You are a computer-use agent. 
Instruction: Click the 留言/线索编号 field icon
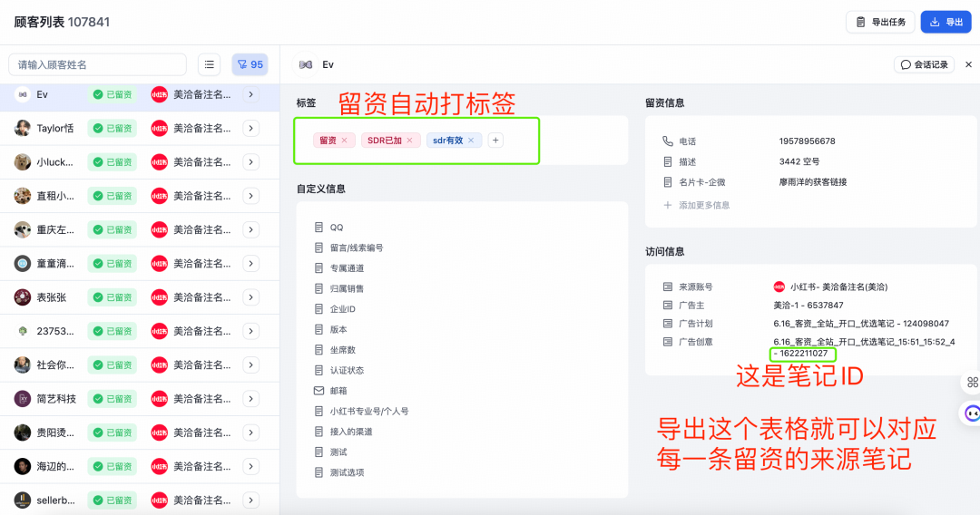[x=318, y=248]
